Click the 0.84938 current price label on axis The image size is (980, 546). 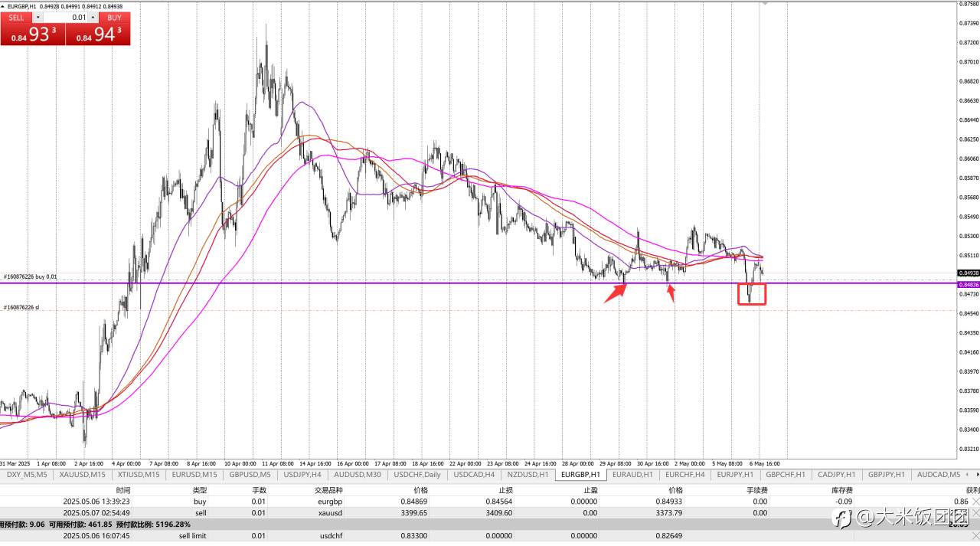click(x=968, y=273)
